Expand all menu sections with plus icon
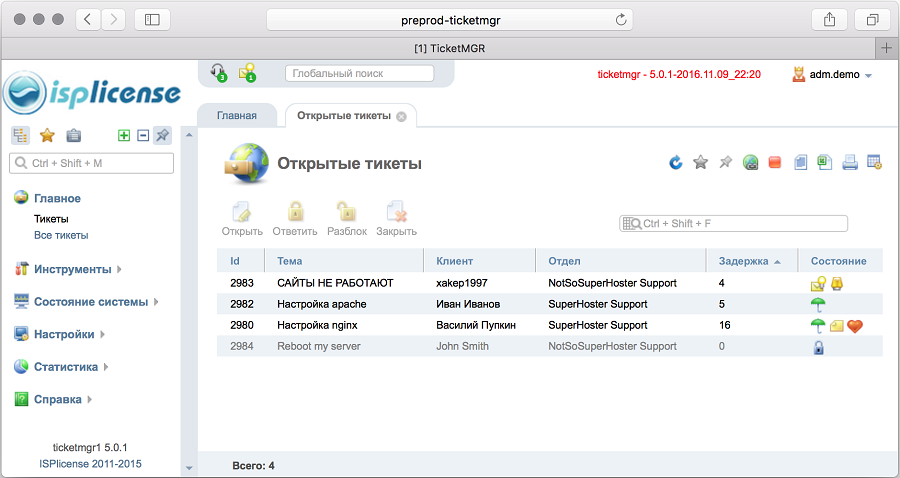Screen dimensions: 900x478 tap(124, 136)
